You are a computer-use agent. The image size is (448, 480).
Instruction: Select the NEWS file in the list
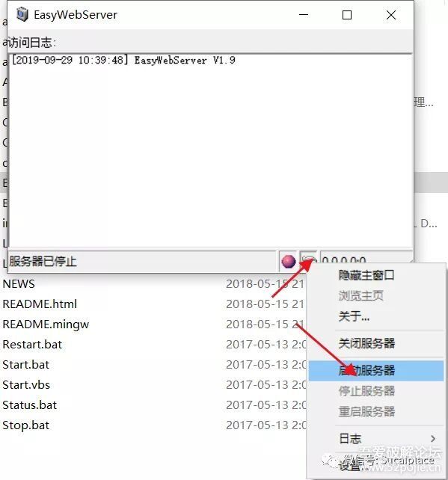19,284
